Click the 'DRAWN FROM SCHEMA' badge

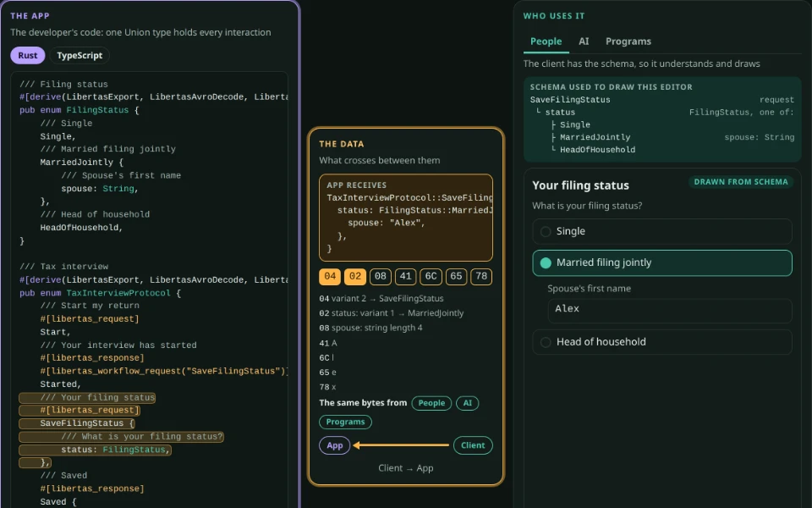741,182
